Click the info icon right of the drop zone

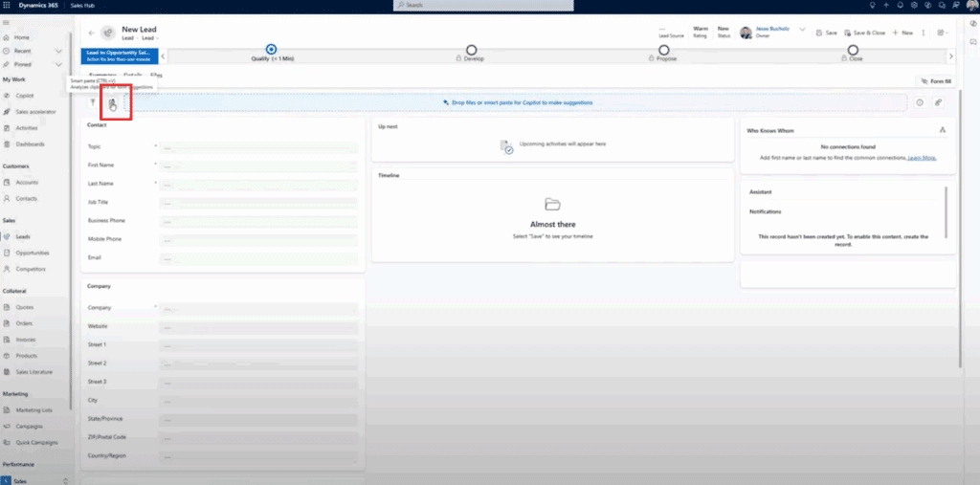pos(920,102)
